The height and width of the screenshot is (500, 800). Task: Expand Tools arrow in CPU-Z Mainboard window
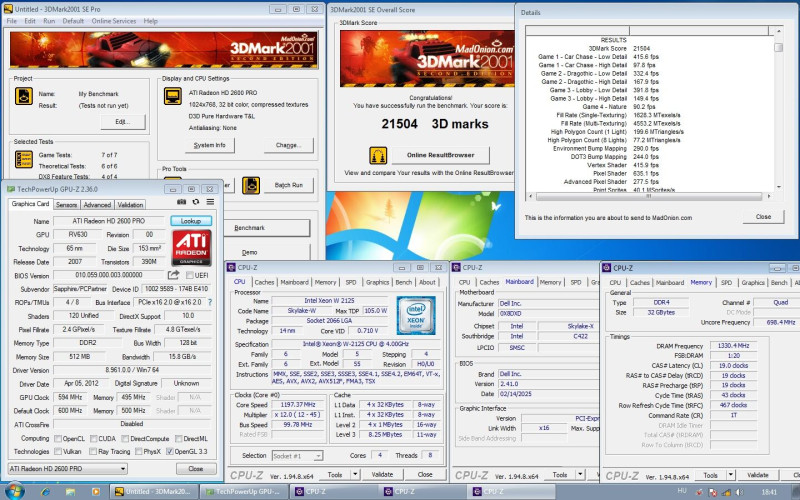(x=580, y=474)
